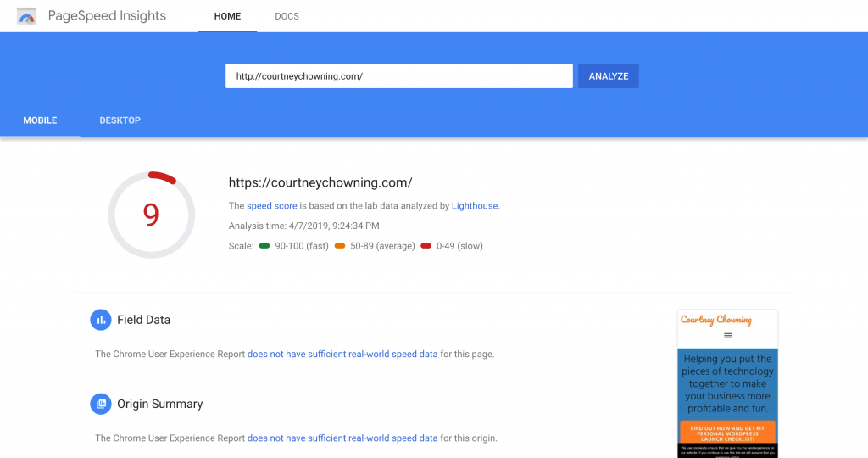Click the Origin Summary heading
The height and width of the screenshot is (458, 868).
(160, 404)
